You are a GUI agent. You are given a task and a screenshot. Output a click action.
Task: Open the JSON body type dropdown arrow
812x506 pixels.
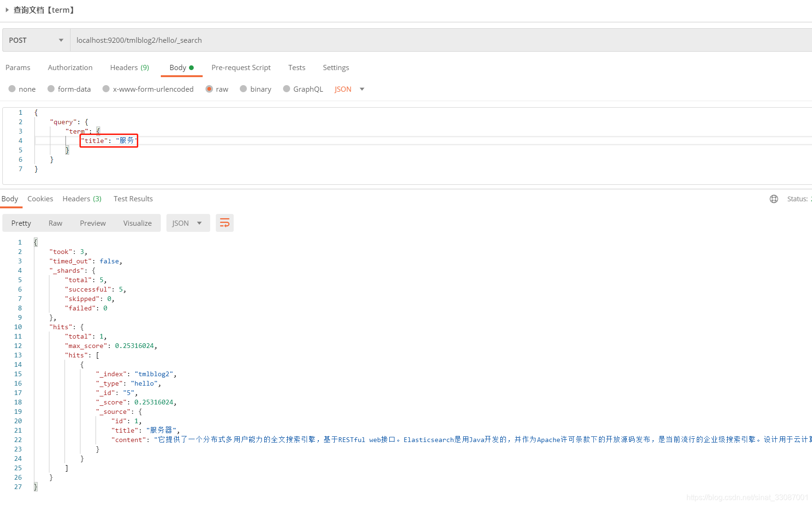[362, 89]
